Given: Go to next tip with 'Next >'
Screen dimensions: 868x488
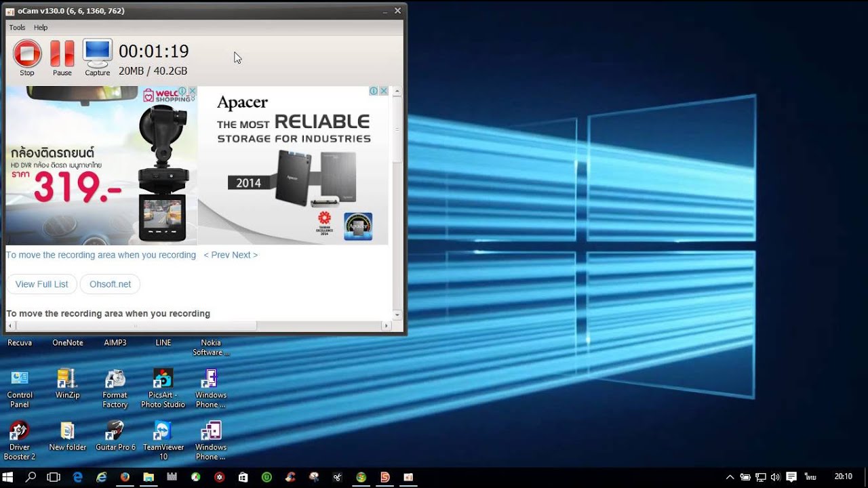Looking at the screenshot, I should coord(245,255).
